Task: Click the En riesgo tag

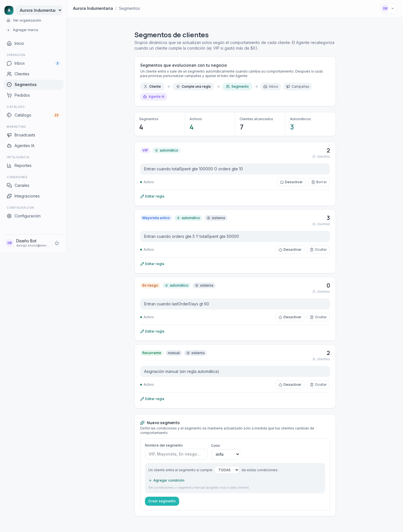Action: [x=150, y=285]
